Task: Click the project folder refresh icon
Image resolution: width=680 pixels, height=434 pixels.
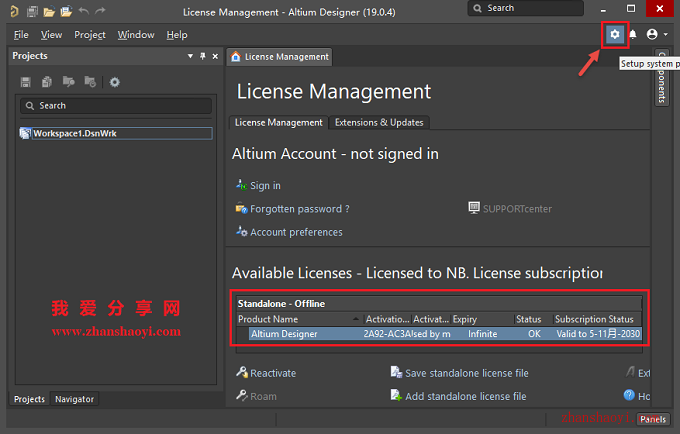Action: coord(90,82)
